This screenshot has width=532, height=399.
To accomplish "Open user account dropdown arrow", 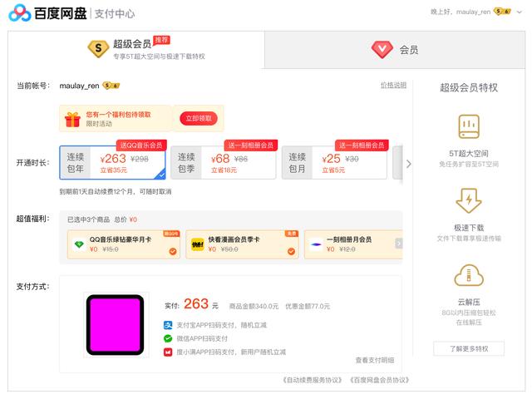I will 519,12.
